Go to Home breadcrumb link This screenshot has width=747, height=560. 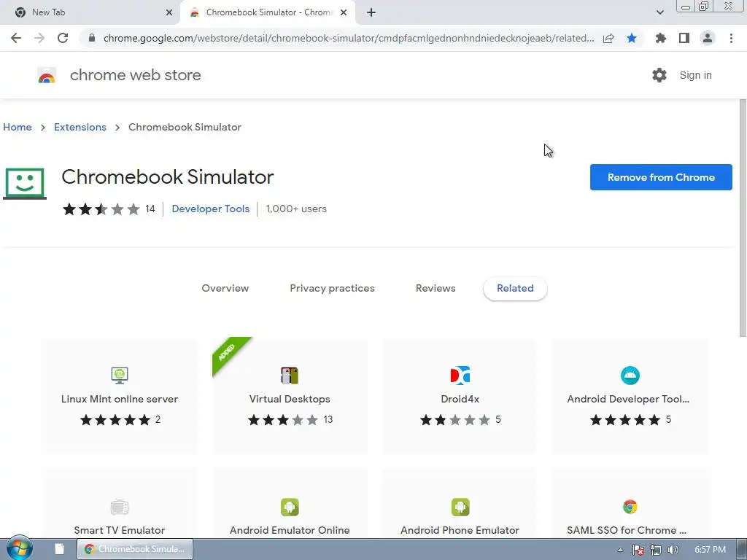click(18, 127)
